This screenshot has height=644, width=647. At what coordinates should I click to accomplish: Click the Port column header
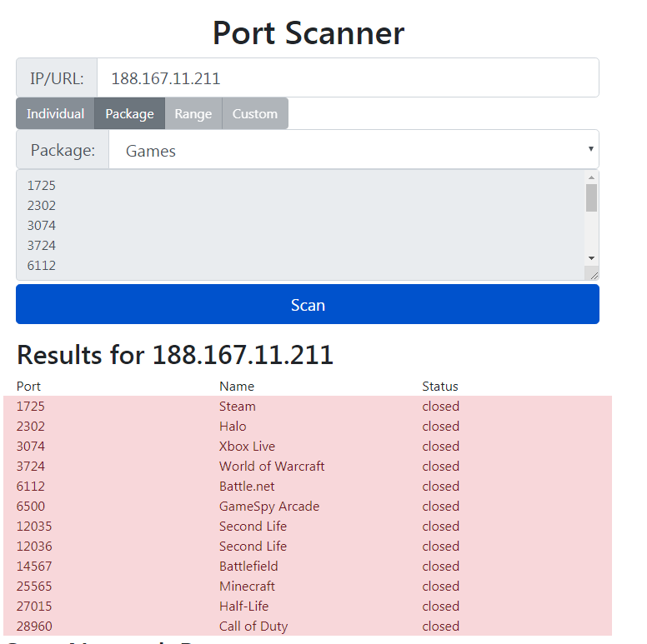click(x=28, y=387)
